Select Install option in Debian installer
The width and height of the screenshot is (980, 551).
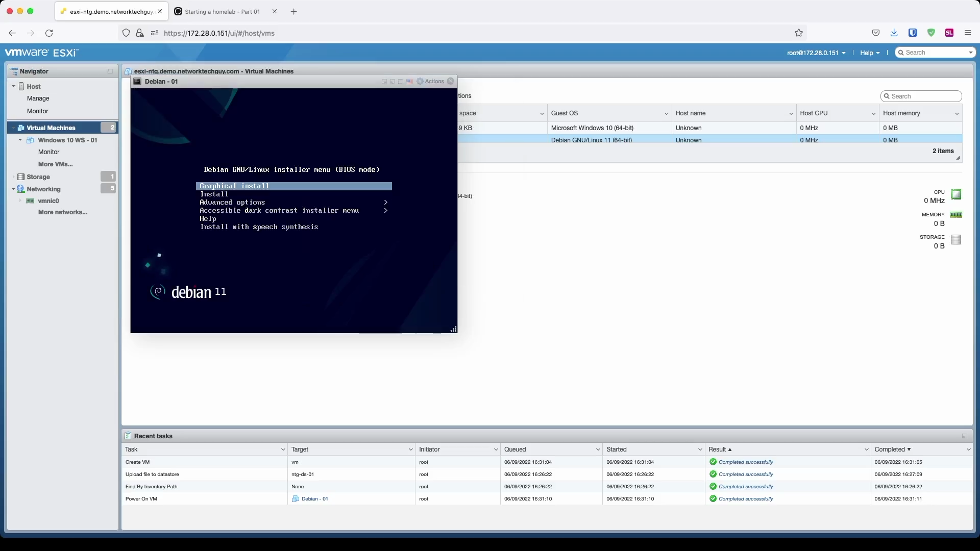click(x=214, y=194)
